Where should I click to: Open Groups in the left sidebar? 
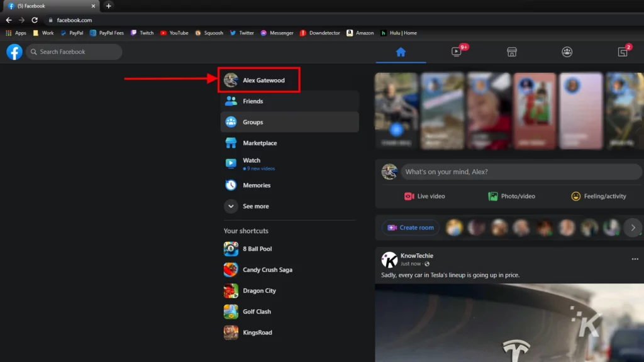(x=289, y=122)
